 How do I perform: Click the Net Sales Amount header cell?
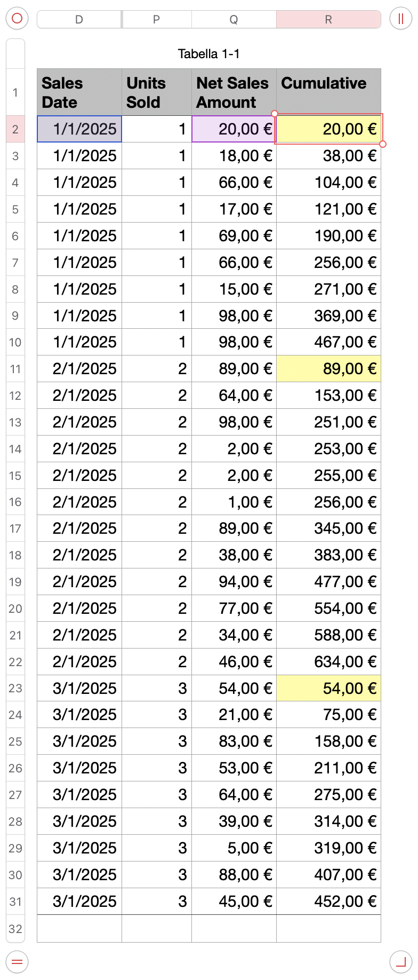click(234, 92)
